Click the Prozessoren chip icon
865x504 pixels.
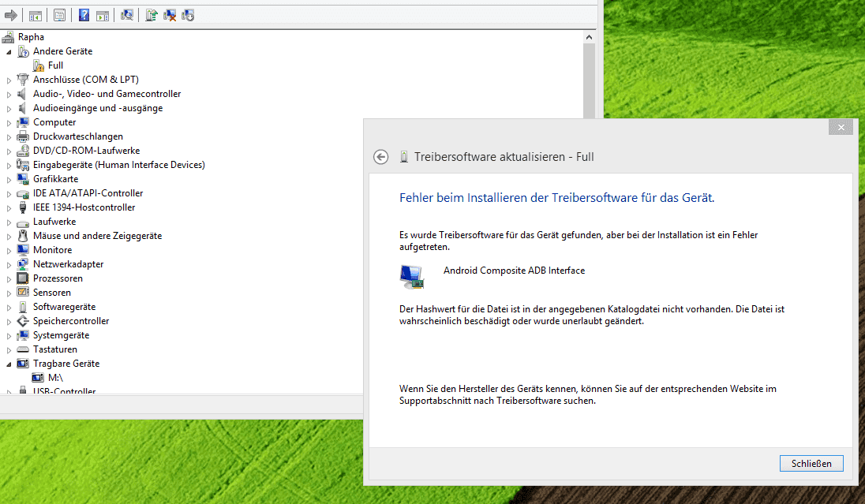(x=23, y=278)
